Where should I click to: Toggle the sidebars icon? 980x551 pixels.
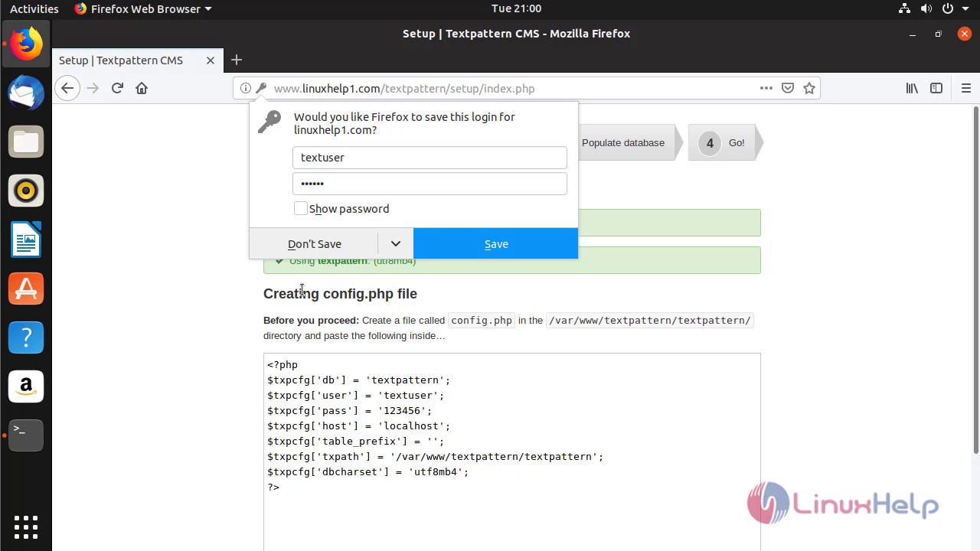coord(936,88)
